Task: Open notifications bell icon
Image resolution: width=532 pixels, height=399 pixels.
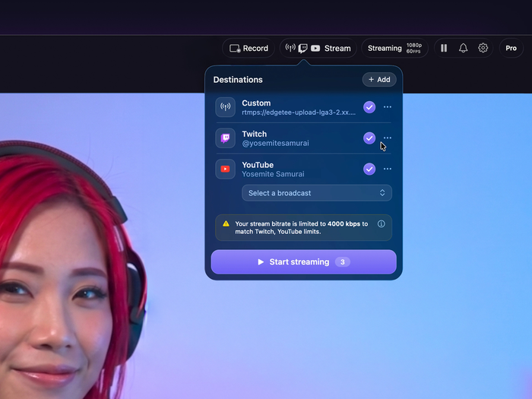Action: [463, 48]
